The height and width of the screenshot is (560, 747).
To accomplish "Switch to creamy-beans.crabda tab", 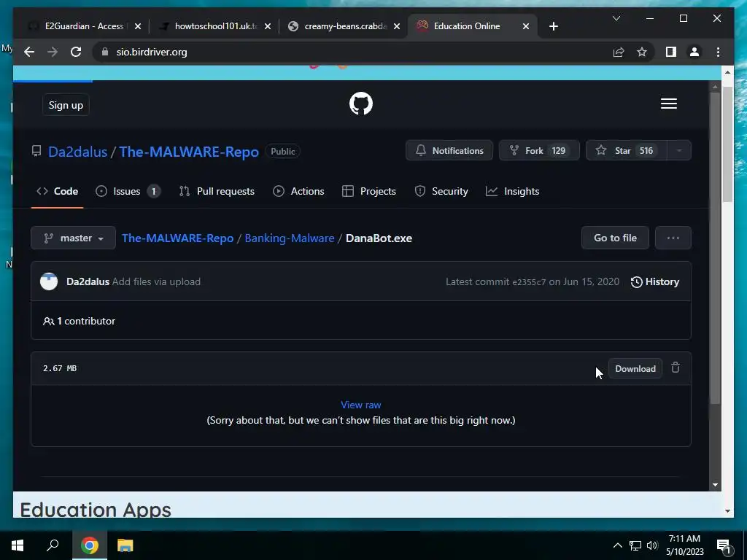I will tap(345, 26).
